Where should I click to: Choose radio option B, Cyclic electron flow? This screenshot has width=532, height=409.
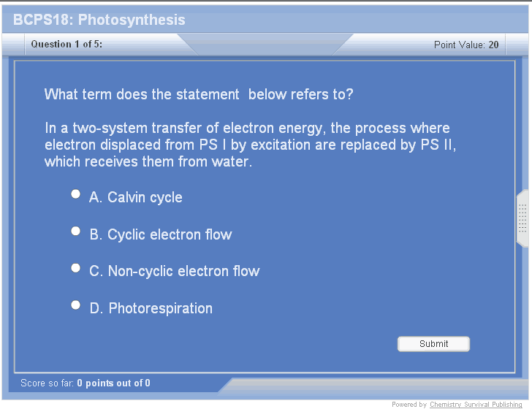75,232
